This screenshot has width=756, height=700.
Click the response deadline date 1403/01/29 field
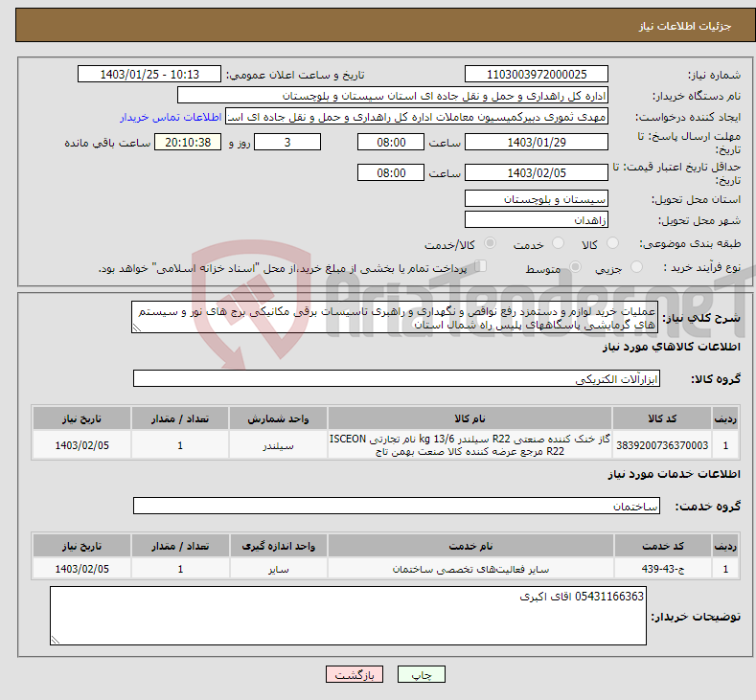pyautogui.click(x=537, y=142)
